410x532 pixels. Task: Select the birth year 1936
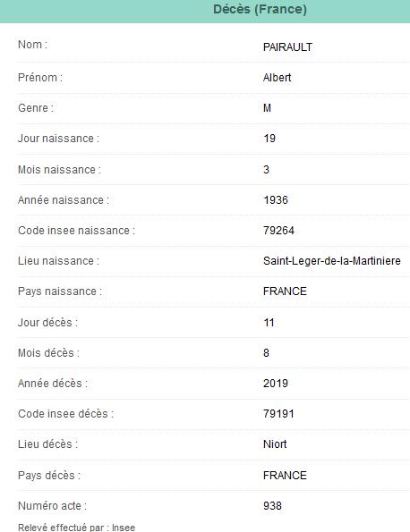coord(276,200)
